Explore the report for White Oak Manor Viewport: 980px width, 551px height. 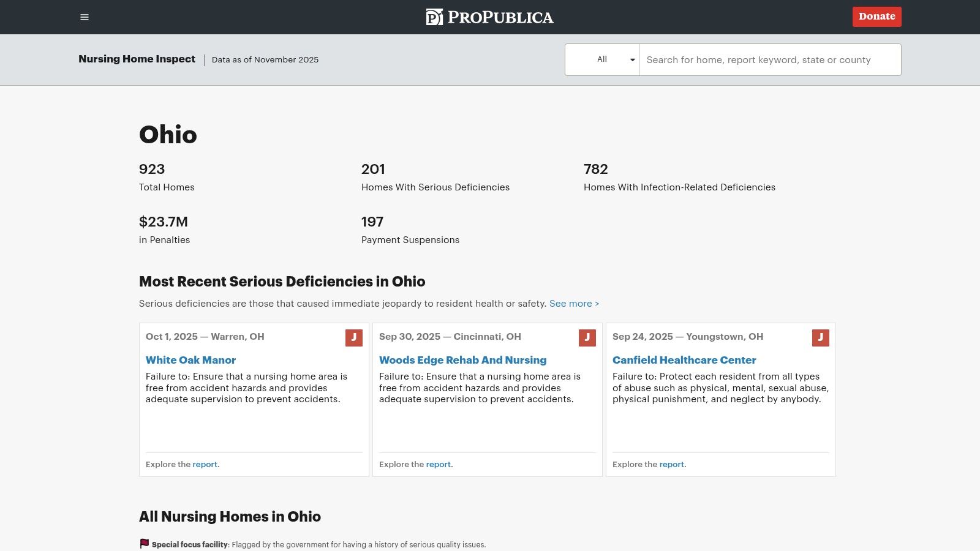pos(205,464)
